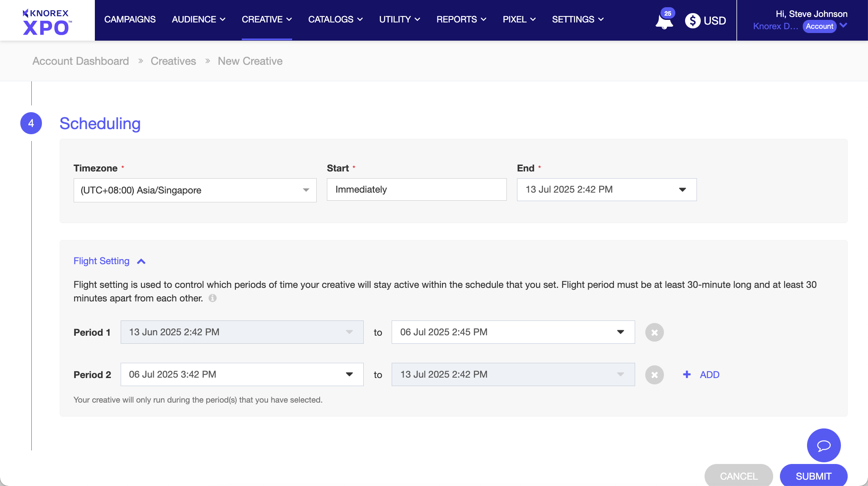Click the Start Immediately field
The height and width of the screenshot is (486, 868).
tap(416, 190)
